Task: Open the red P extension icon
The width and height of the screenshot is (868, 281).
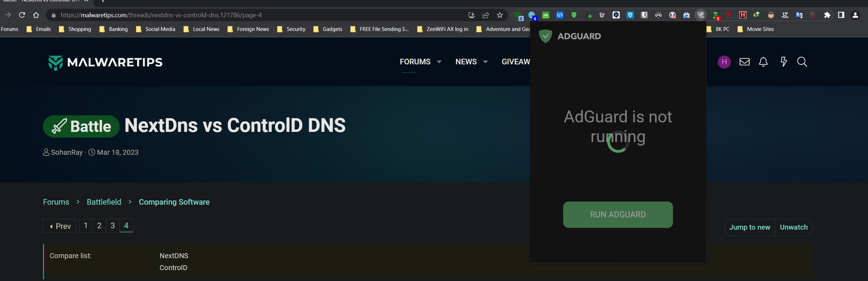Action: coord(729,15)
